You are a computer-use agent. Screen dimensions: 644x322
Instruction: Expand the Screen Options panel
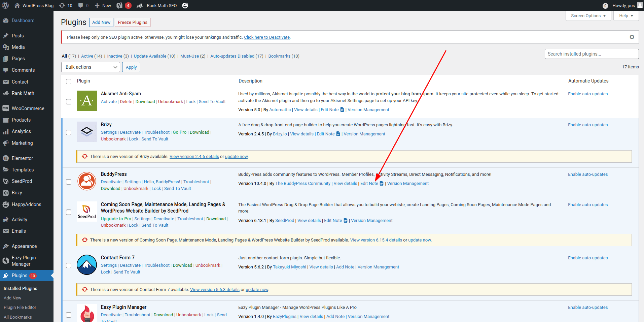pyautogui.click(x=588, y=16)
